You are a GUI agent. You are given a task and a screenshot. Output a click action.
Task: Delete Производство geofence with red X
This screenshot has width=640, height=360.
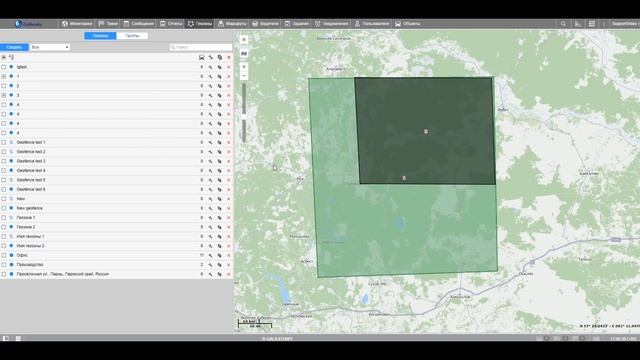pyautogui.click(x=229, y=264)
